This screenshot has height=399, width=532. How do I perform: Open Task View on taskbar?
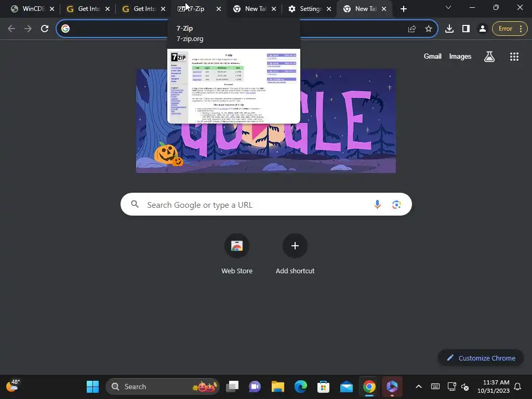point(232,387)
